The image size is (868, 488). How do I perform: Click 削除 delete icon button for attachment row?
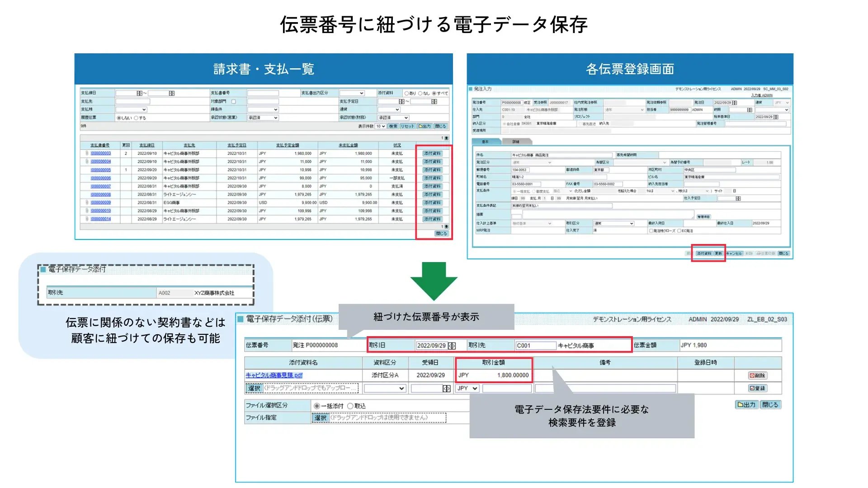[x=757, y=375]
